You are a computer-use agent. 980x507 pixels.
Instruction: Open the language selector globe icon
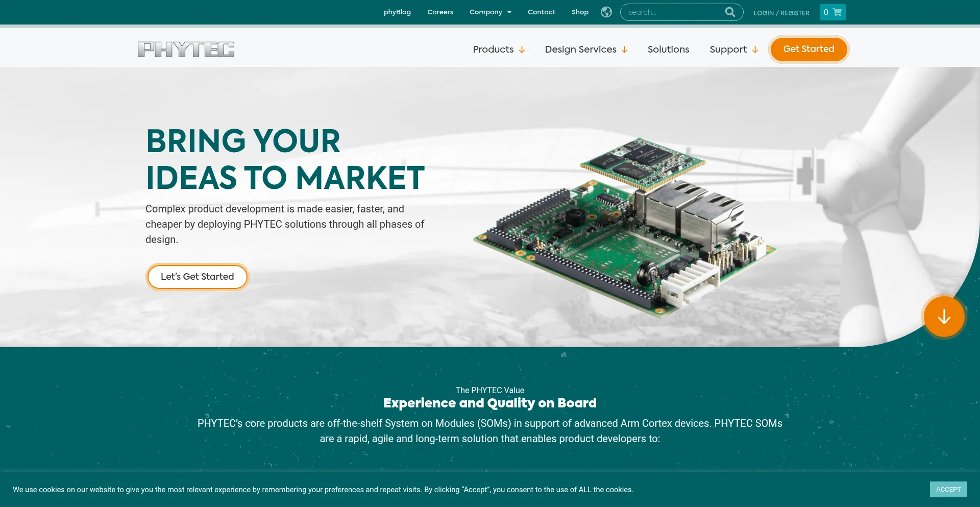[606, 12]
